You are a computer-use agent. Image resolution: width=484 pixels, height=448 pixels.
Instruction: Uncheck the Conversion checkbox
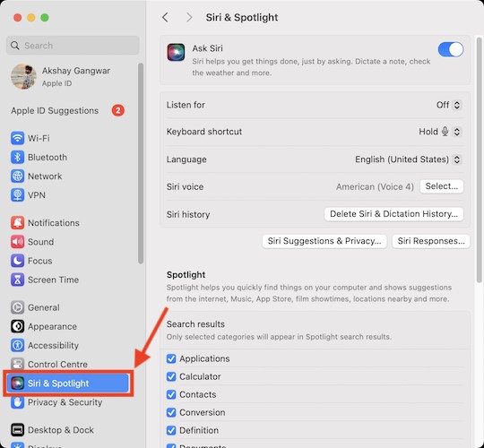[x=171, y=412]
